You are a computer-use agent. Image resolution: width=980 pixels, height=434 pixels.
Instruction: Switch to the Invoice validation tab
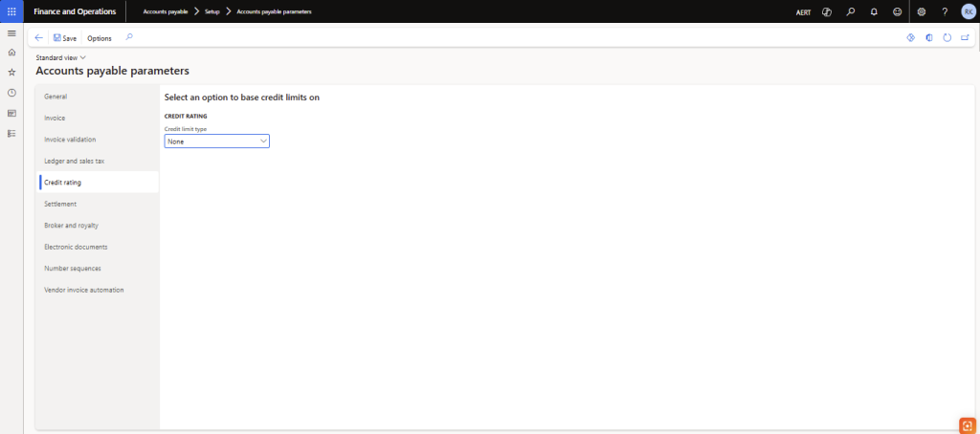[70, 140]
